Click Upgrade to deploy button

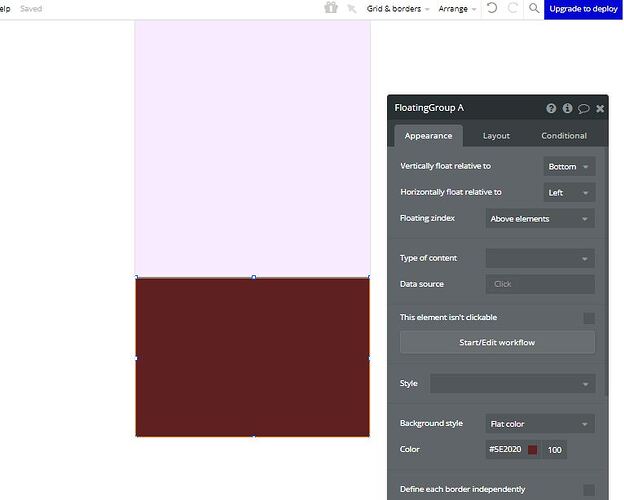pyautogui.click(x=583, y=9)
